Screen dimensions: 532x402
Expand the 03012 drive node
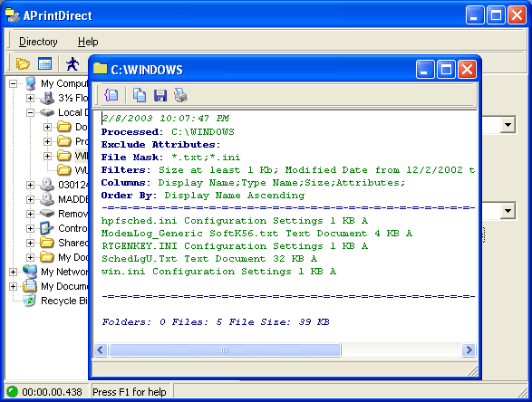[x=30, y=185]
